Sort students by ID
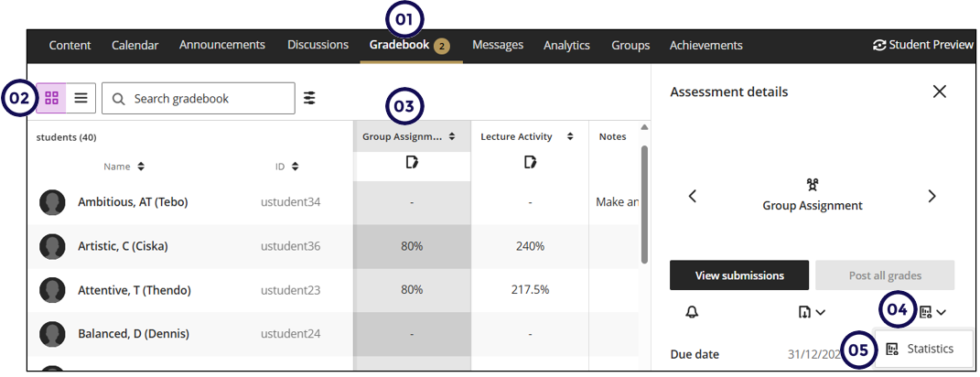Viewport: 980px width, 377px height. (295, 167)
